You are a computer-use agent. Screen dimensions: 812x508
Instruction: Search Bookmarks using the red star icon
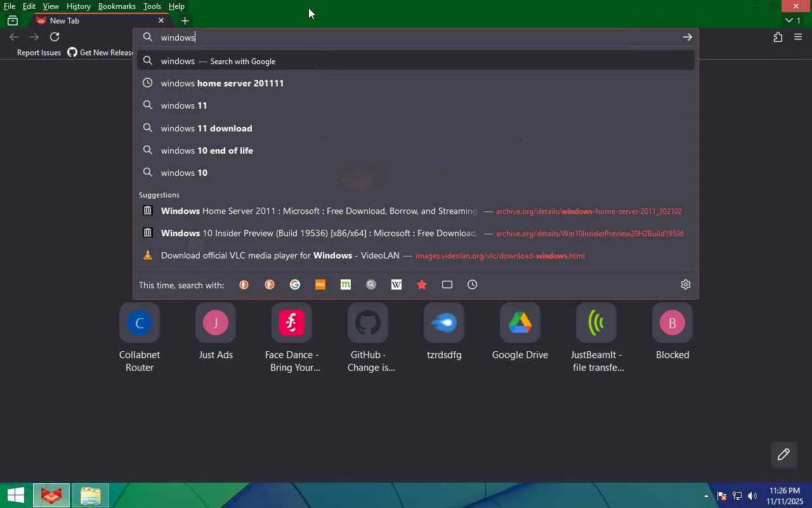[x=422, y=284]
